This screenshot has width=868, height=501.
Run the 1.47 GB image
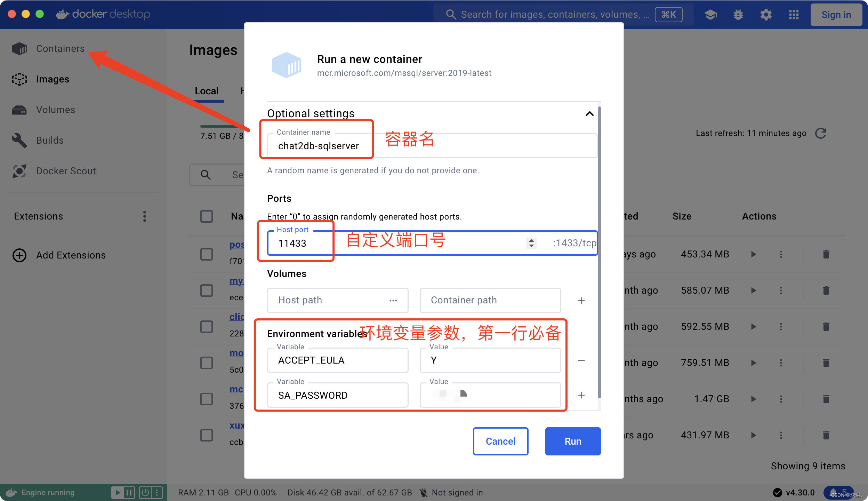754,399
